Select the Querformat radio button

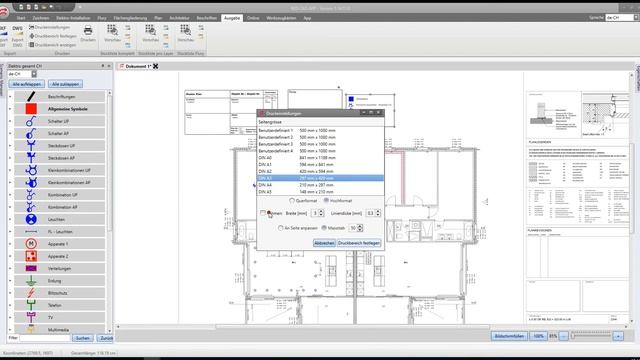(292, 201)
